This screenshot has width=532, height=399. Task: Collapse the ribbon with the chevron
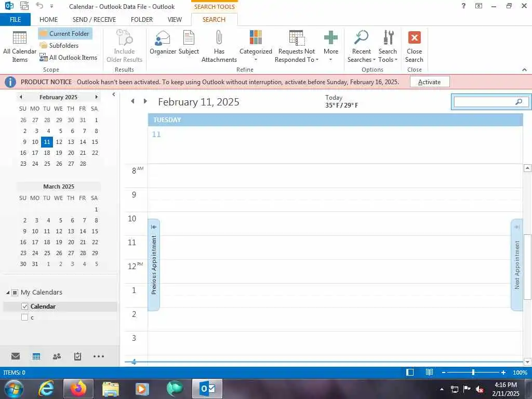click(x=525, y=70)
